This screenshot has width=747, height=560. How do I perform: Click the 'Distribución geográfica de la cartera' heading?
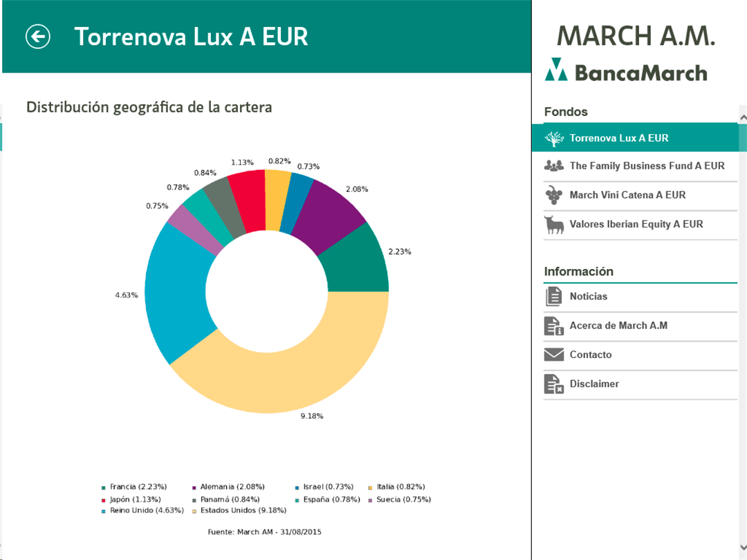point(149,107)
